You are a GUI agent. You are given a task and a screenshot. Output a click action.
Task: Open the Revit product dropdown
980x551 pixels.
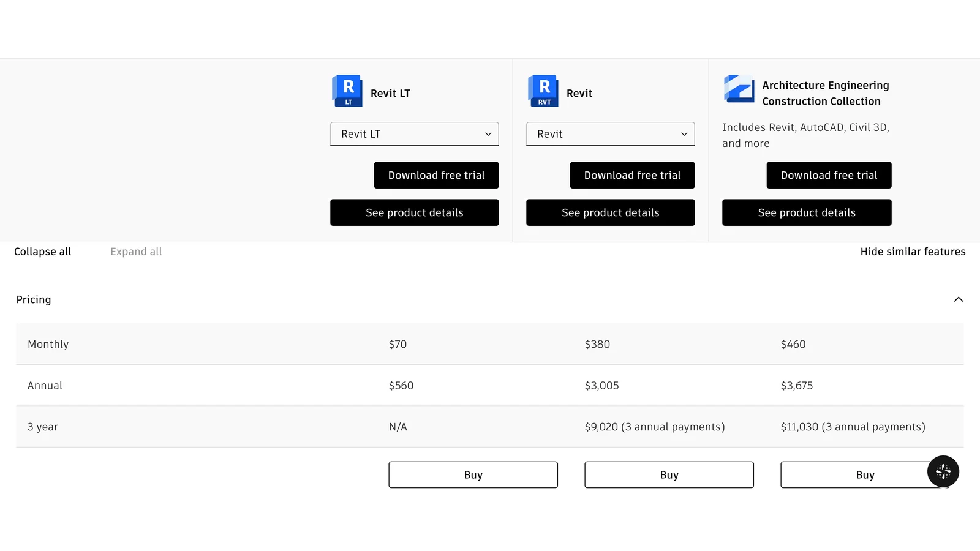pyautogui.click(x=611, y=134)
